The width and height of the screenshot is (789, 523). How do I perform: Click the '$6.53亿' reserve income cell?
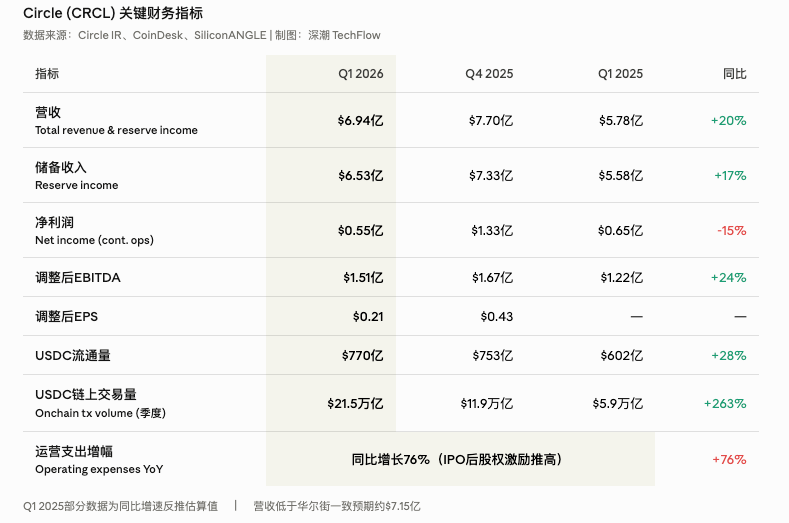click(360, 176)
